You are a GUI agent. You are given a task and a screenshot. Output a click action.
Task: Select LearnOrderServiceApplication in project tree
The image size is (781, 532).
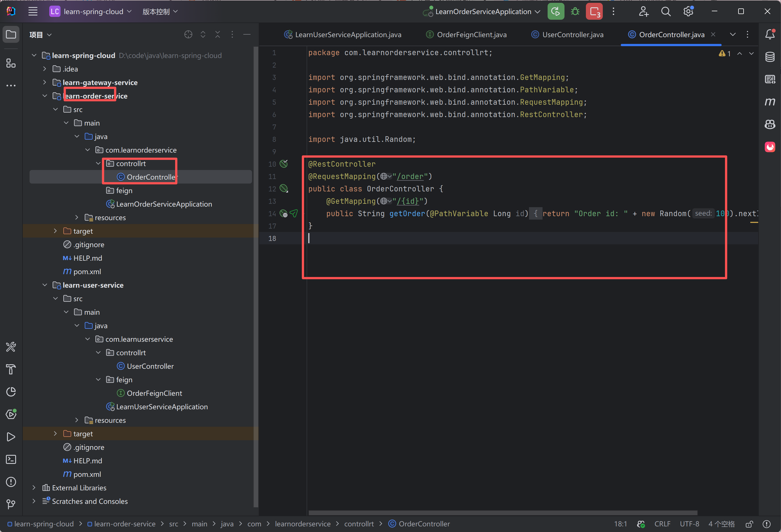pos(164,204)
